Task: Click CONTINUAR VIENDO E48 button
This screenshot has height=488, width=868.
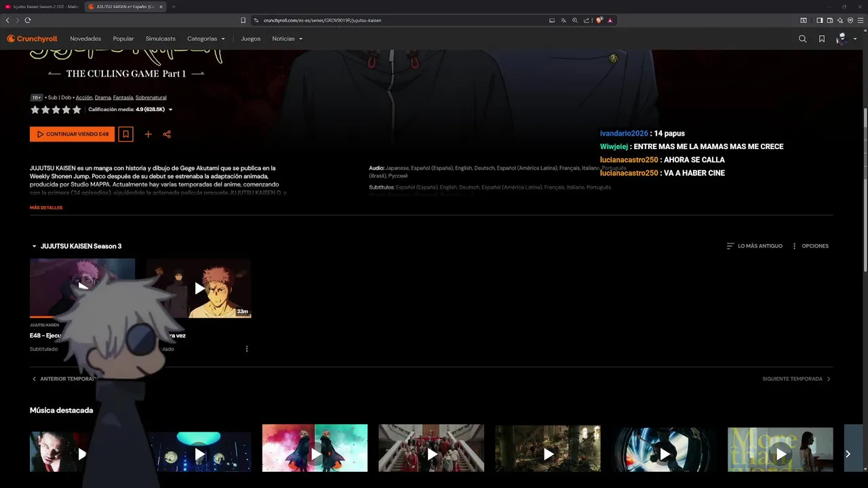Action: [72, 134]
